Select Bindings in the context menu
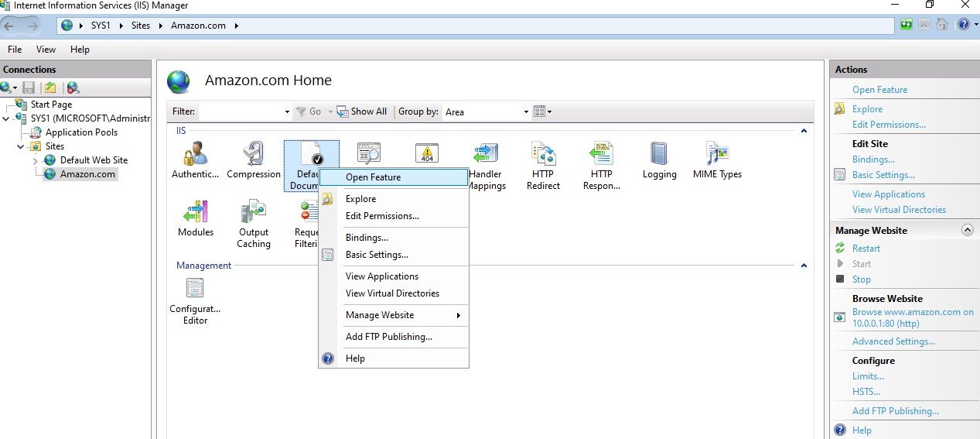Viewport: 980px width, 439px height. point(393,238)
